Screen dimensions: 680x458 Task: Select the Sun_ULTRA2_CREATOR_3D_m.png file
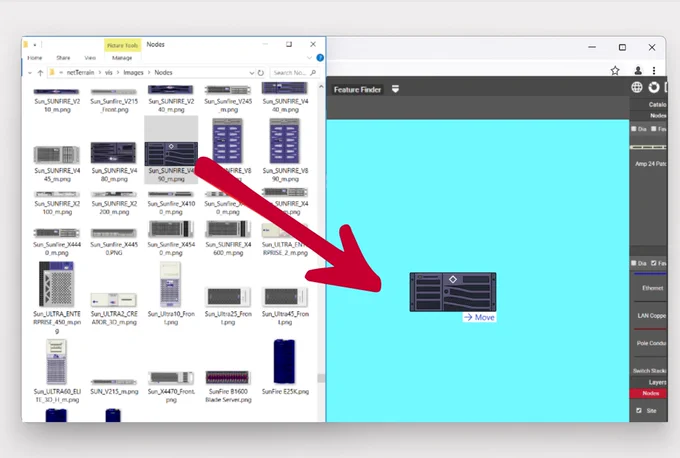pyautogui.click(x=114, y=309)
